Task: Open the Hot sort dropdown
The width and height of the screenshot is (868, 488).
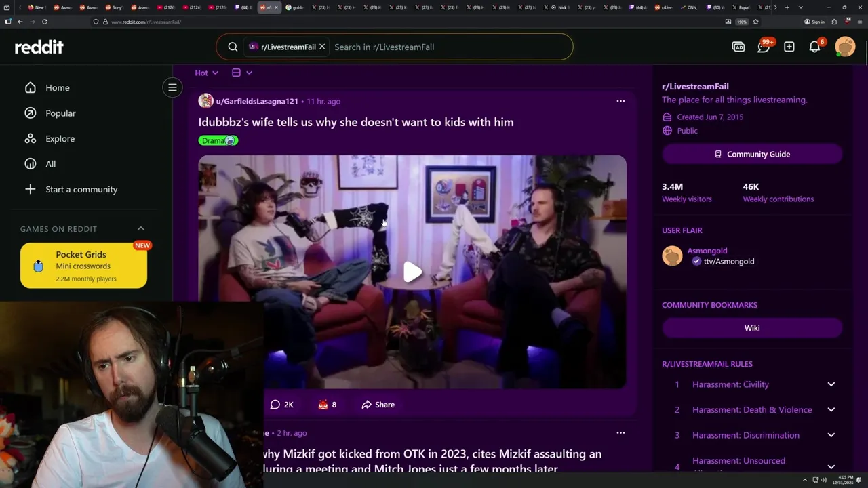Action: point(206,73)
